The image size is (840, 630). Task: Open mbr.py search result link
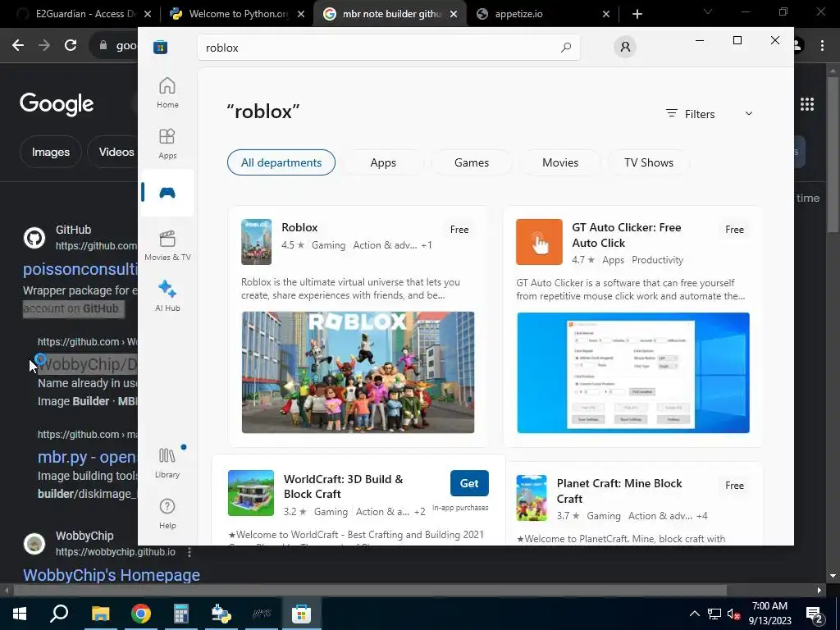(87, 457)
